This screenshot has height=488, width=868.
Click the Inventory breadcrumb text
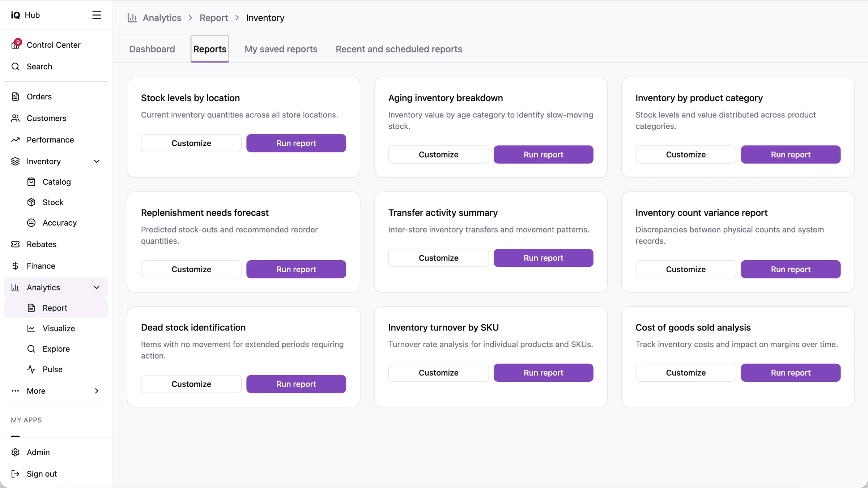pyautogui.click(x=265, y=18)
